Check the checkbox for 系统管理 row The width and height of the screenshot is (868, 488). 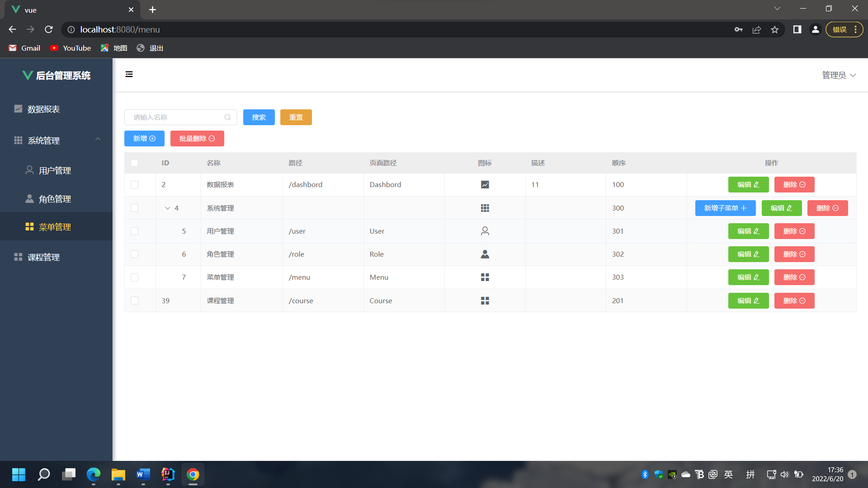tap(134, 208)
